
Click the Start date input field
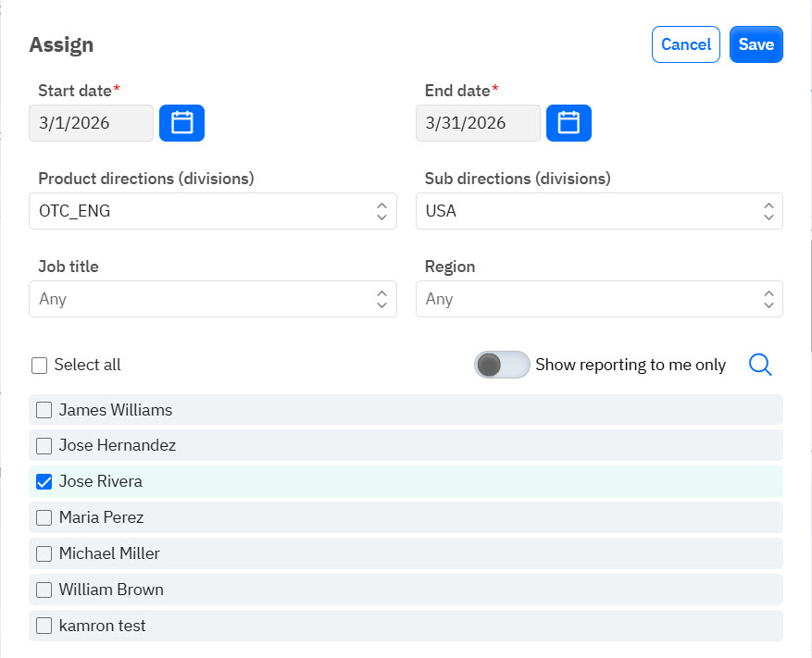click(91, 123)
